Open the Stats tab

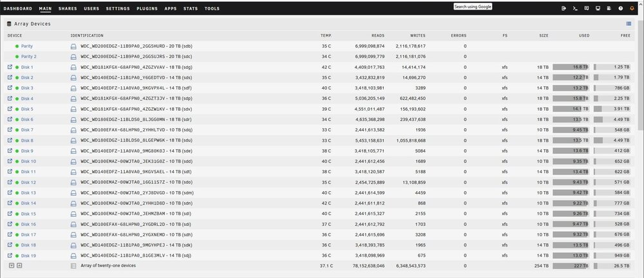click(191, 8)
